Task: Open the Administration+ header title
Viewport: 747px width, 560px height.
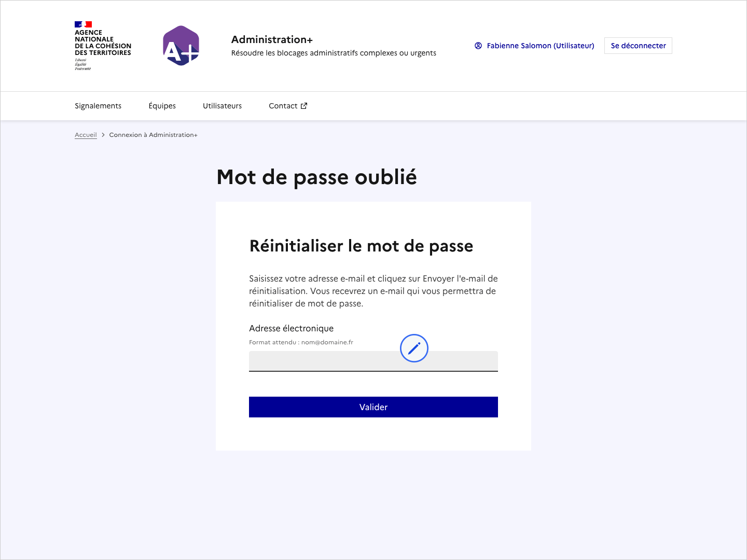Action: 272,39
